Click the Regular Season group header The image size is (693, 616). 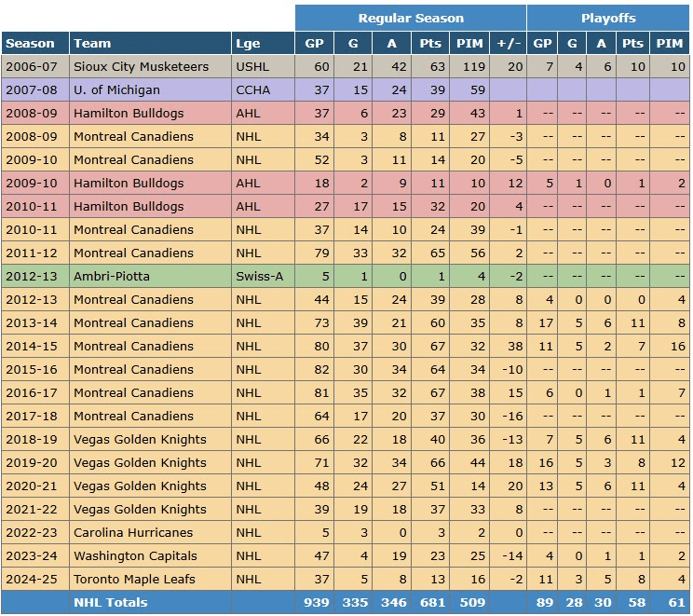(x=411, y=18)
